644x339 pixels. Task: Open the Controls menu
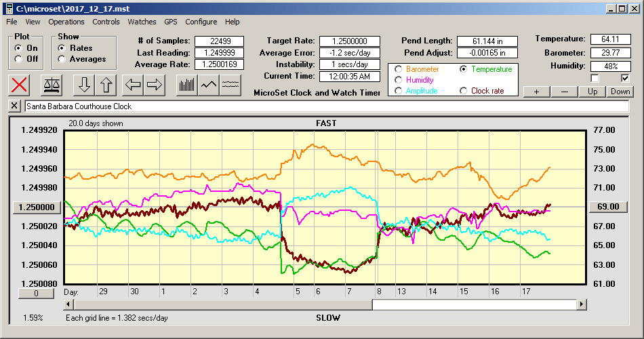pyautogui.click(x=106, y=22)
